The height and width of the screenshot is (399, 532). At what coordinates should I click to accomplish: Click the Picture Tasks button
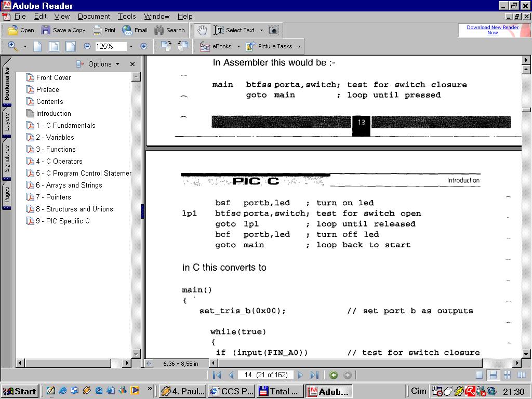tap(269, 46)
